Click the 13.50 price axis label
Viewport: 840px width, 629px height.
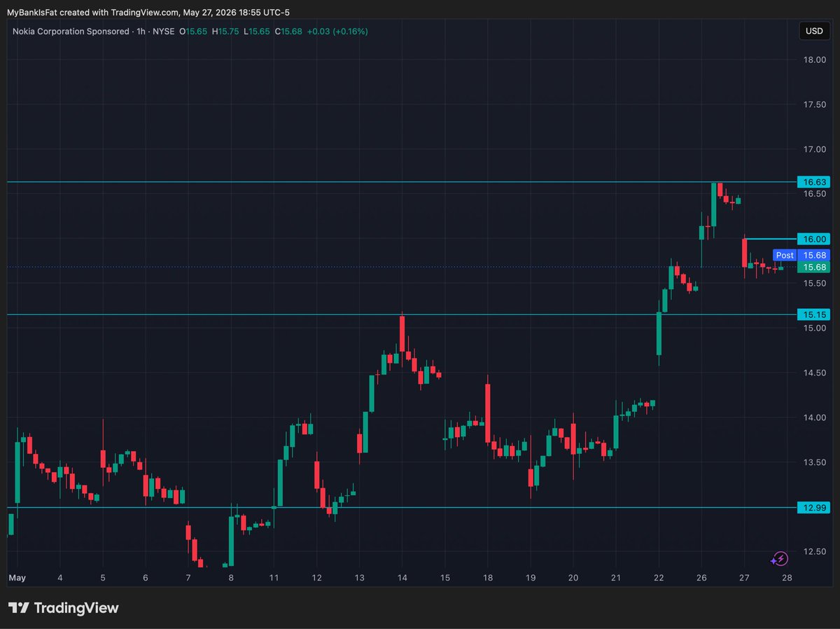coord(813,463)
